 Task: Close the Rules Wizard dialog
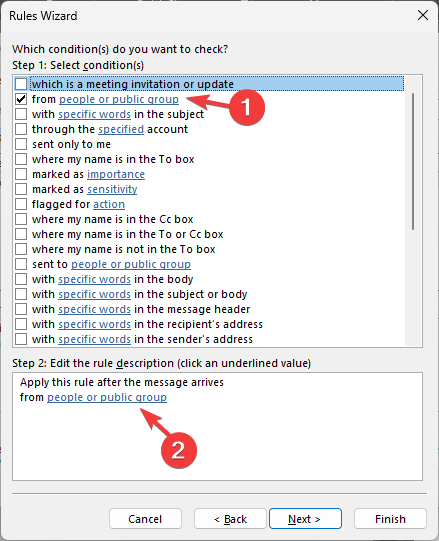click(x=423, y=15)
